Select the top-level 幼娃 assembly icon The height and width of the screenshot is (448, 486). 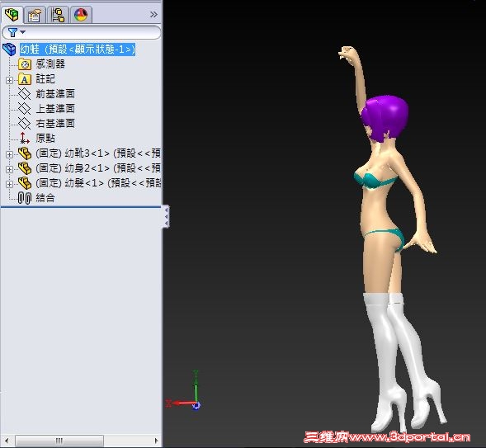point(9,50)
